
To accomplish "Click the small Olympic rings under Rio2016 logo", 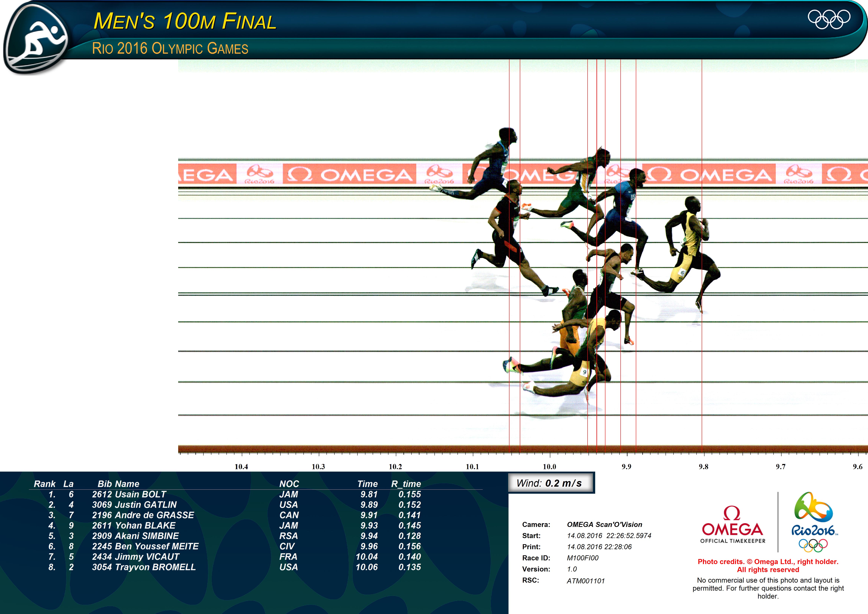I will point(813,545).
